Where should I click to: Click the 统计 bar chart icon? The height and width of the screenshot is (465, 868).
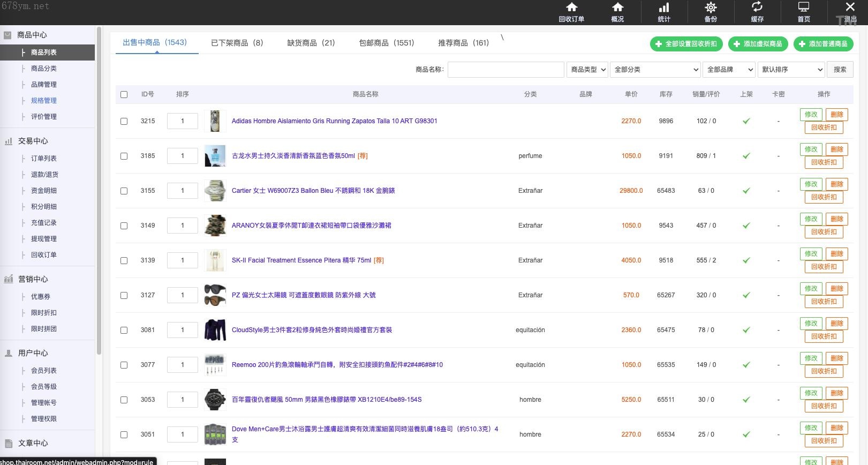coord(664,7)
